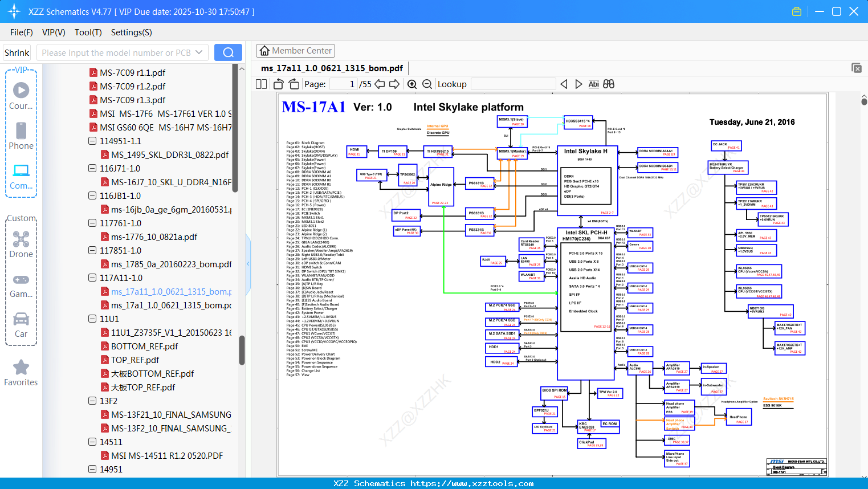Open MSI GS60 6QE MS-16H7 file

click(x=161, y=127)
